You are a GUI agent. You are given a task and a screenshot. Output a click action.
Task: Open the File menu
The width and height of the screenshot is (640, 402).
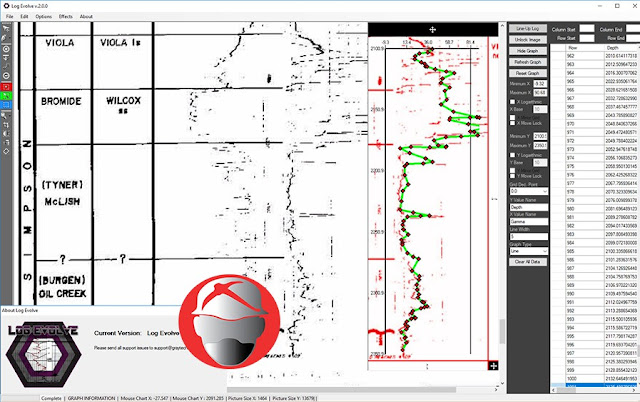pos(10,17)
